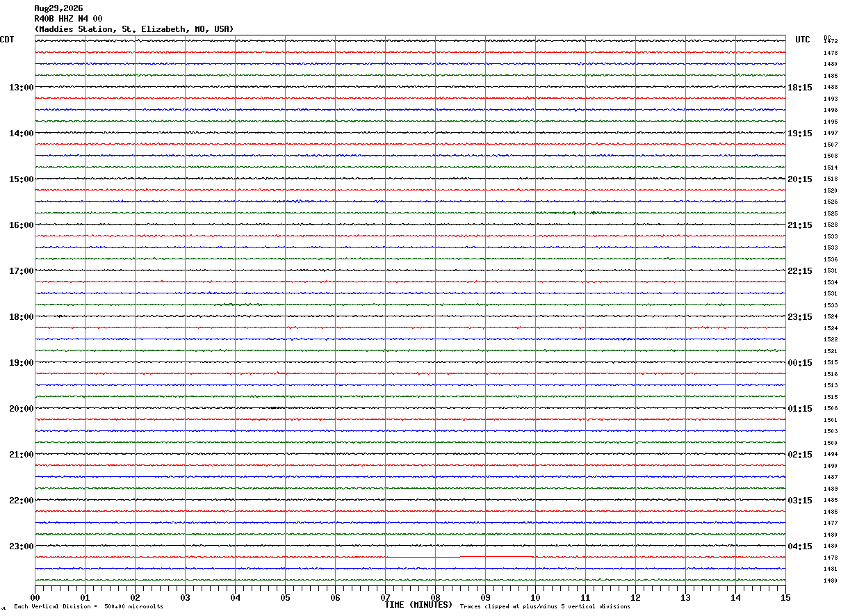Image resolution: width=841 pixels, height=616 pixels.
Task: Select the 13:00 CDT time label
Action: [21, 88]
